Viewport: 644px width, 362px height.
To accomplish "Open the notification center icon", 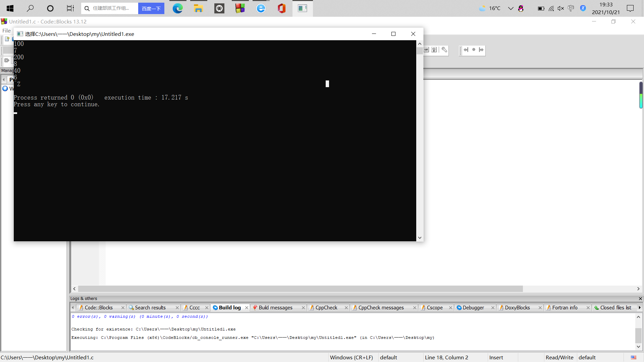I will (630, 8).
